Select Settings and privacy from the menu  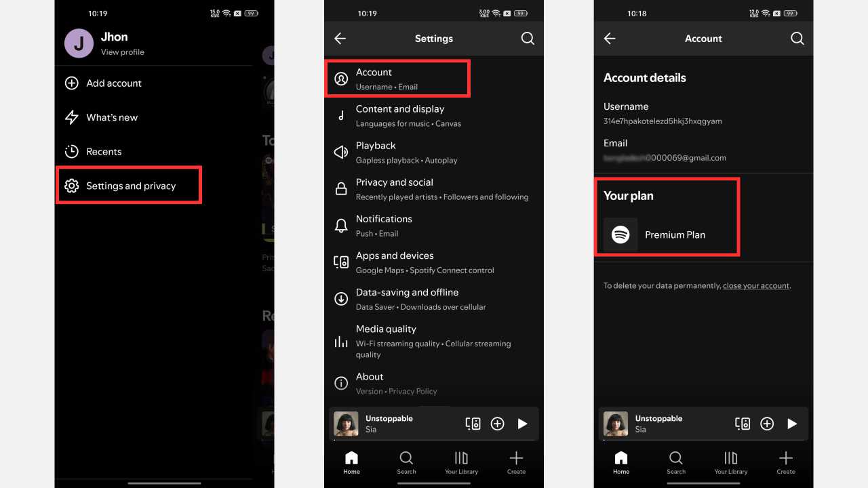[129, 184]
